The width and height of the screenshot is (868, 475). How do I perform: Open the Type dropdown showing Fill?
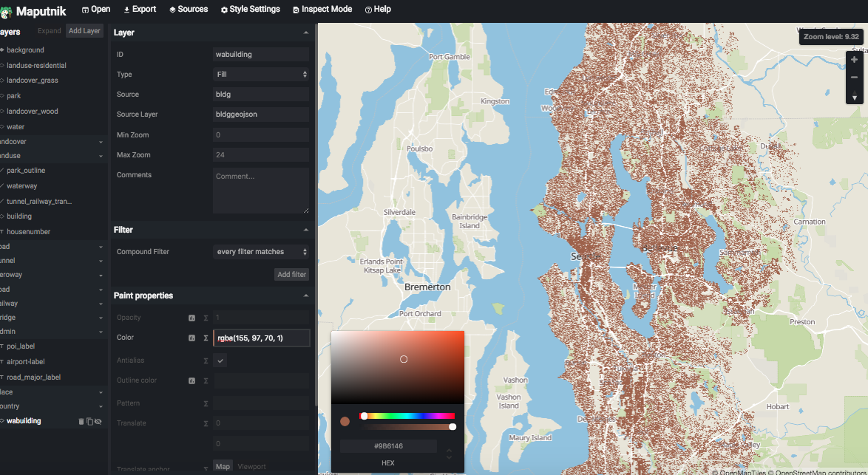coord(261,74)
